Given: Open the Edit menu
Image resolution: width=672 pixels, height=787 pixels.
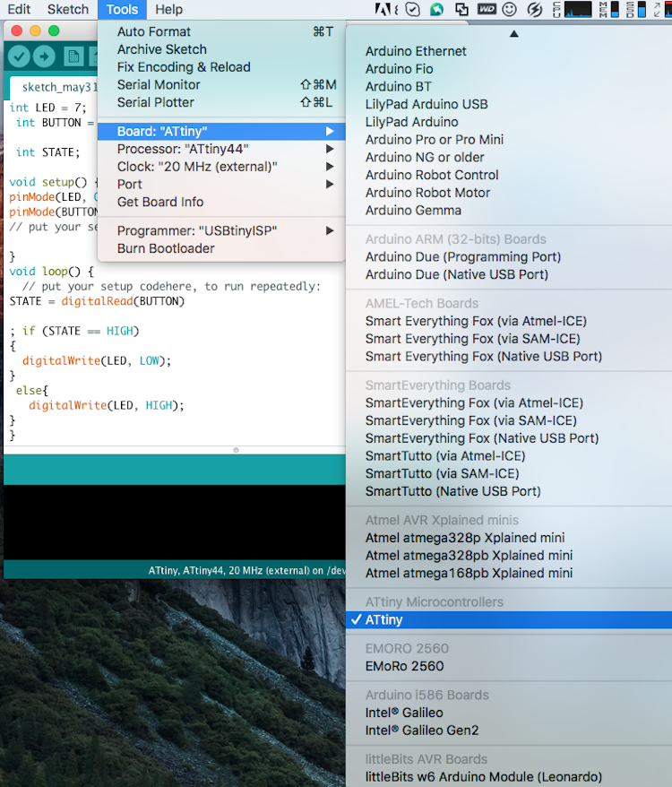Looking at the screenshot, I should pyautogui.click(x=19, y=9).
